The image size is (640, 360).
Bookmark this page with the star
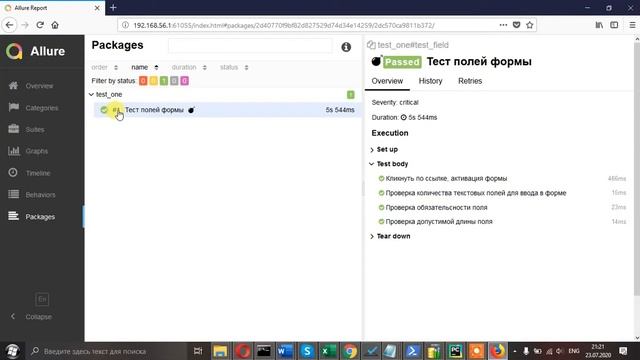[530, 25]
